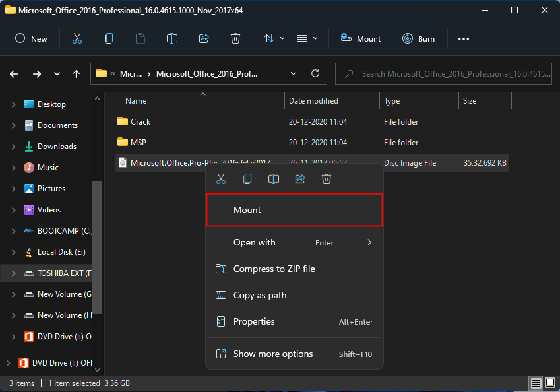This screenshot has width=560, height=392.
Task: Click the up arrow to go to parent folder
Action: (x=76, y=74)
